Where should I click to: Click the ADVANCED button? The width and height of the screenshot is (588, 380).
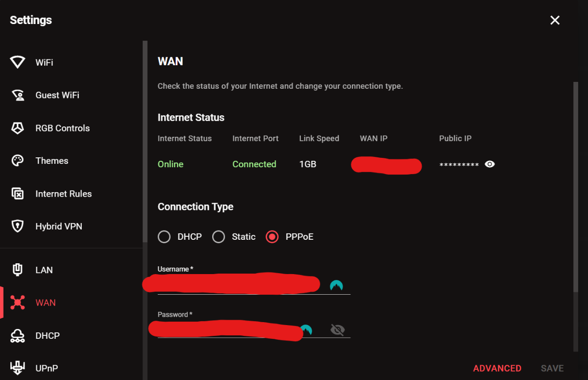tap(497, 368)
